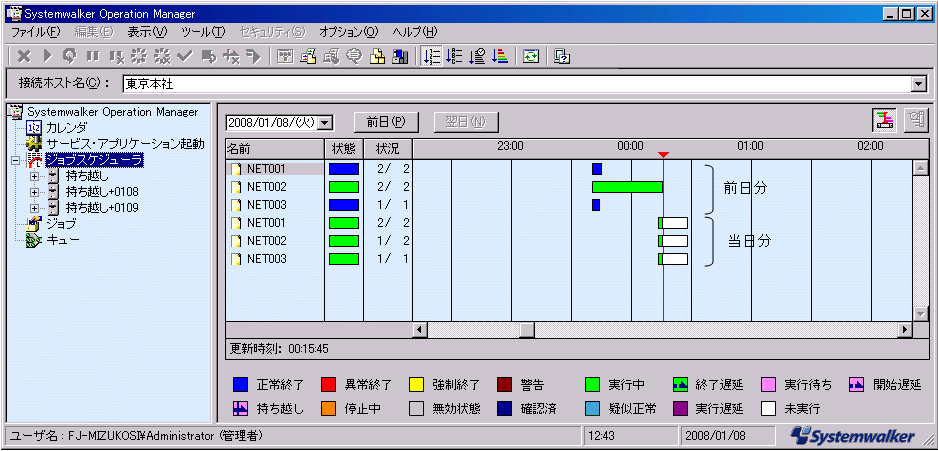Click the restart circular-arrow toolbar icon

[x=70, y=56]
